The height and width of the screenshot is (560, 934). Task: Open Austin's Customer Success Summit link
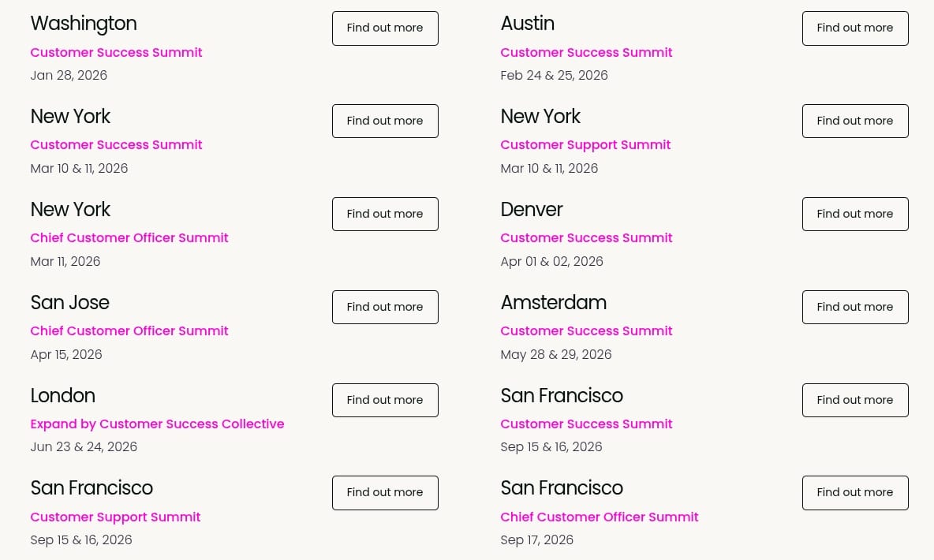(x=586, y=53)
